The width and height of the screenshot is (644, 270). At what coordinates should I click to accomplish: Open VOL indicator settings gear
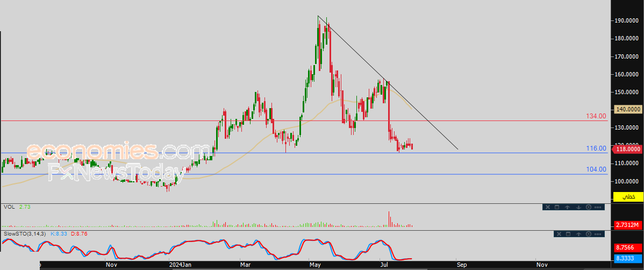[x=588, y=207]
